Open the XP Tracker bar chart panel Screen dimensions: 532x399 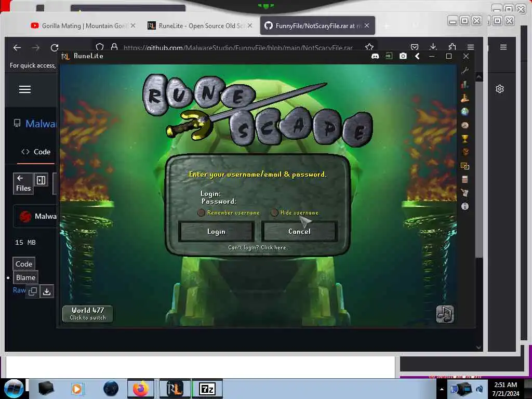point(465,85)
